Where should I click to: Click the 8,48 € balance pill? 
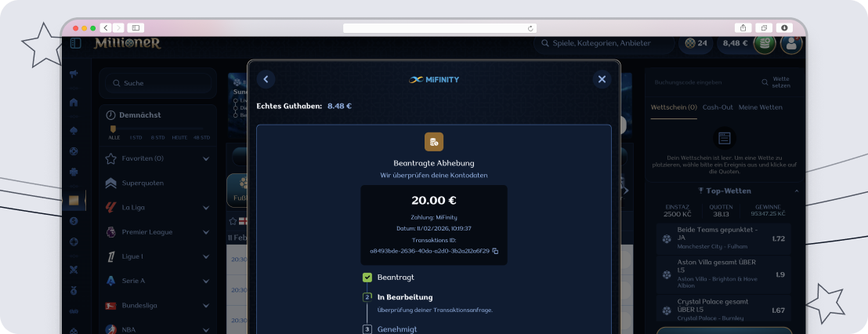point(735,43)
